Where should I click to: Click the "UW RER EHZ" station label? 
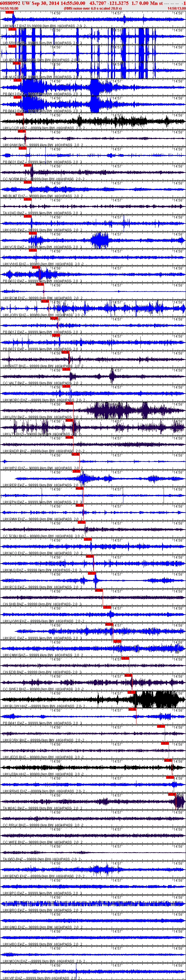pyautogui.click(x=14, y=485)
